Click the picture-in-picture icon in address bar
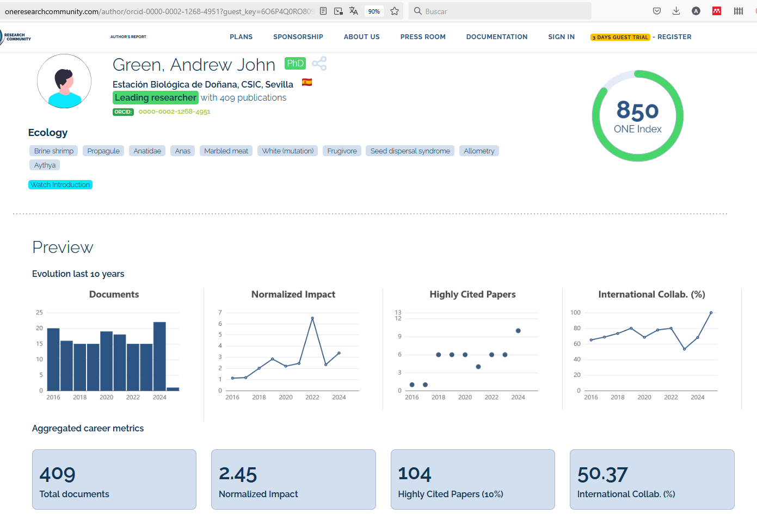Image resolution: width=757 pixels, height=532 pixels. (x=339, y=11)
